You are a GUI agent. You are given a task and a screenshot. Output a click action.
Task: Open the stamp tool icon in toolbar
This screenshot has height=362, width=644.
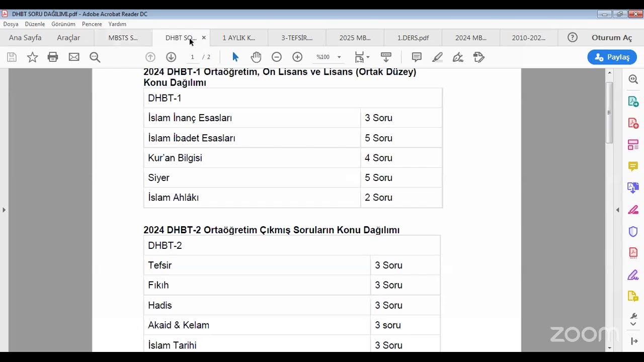[478, 57]
